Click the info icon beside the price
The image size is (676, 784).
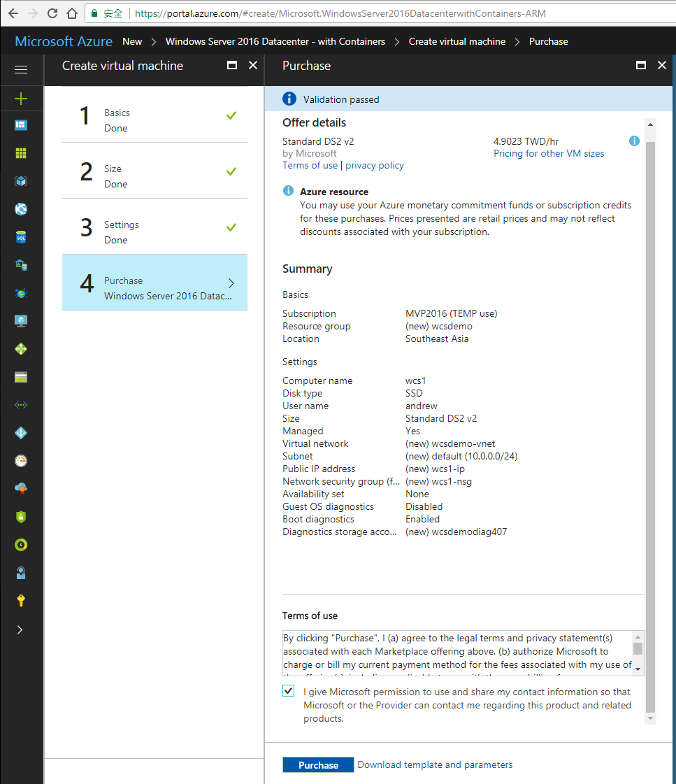point(634,141)
